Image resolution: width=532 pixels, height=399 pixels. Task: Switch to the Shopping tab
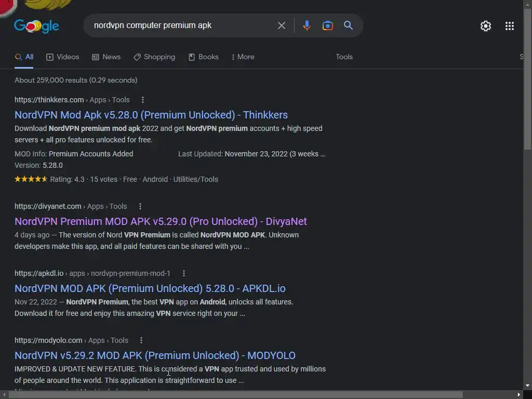[154, 57]
